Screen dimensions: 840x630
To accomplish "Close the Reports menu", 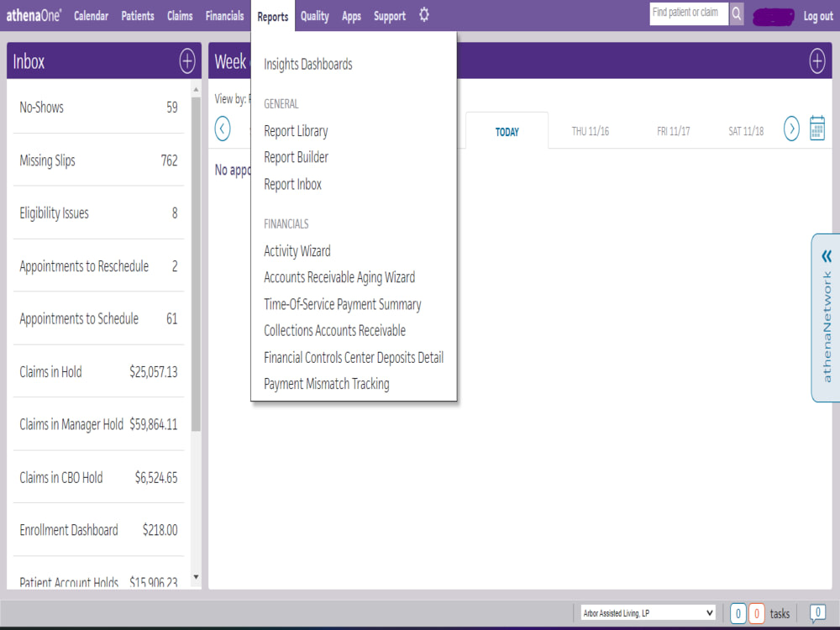I will (273, 17).
